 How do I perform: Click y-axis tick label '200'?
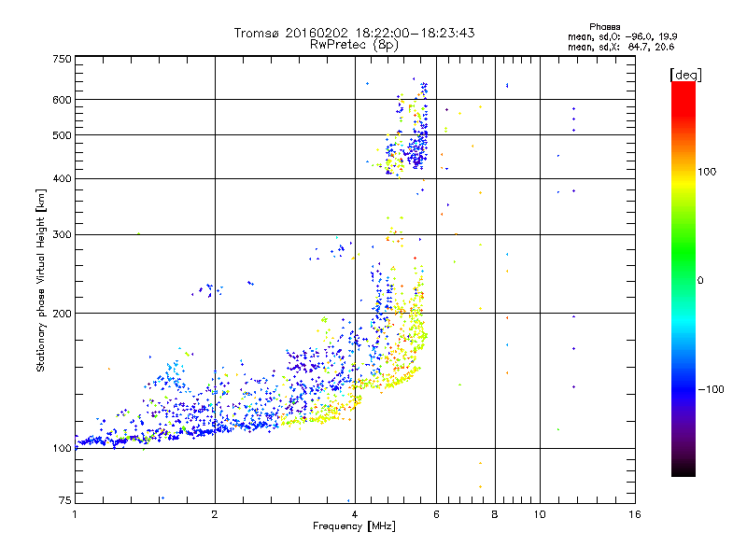pyautogui.click(x=62, y=314)
